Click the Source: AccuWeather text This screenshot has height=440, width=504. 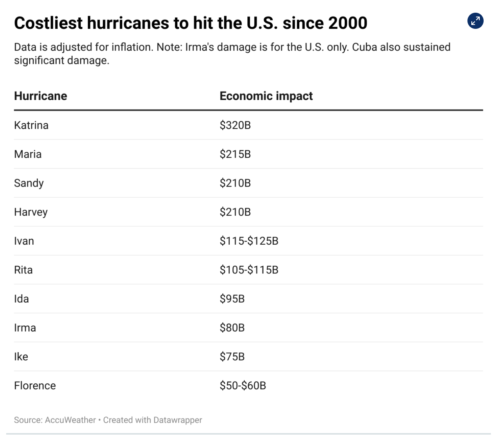pos(55,420)
